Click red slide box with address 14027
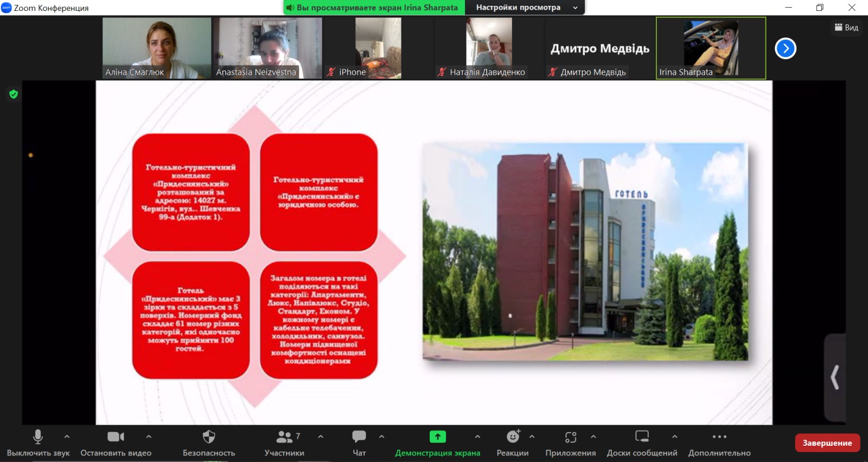 click(x=191, y=193)
